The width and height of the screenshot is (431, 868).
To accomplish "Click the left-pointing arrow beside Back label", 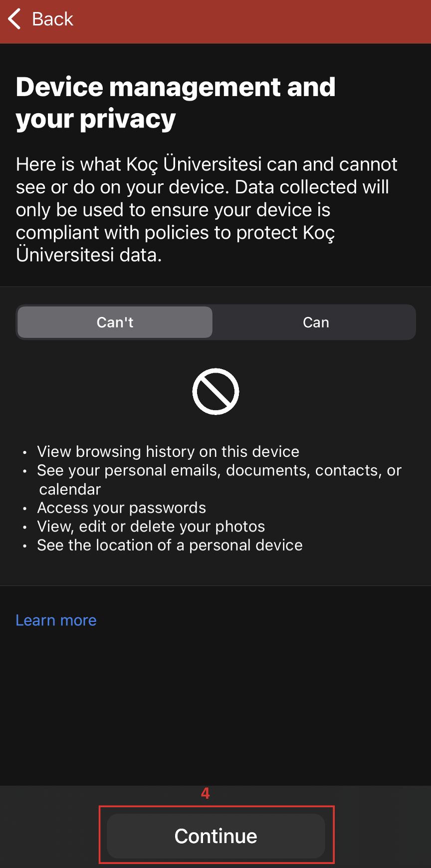I will coord(14,19).
